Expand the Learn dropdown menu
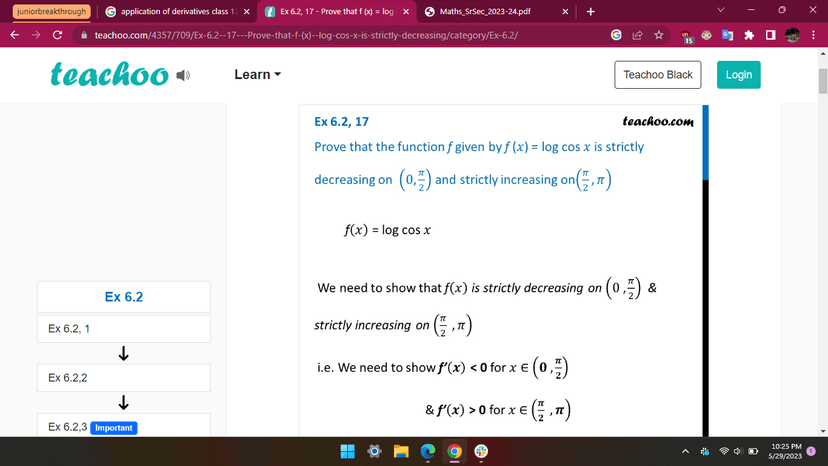This screenshot has height=466, width=828. pos(257,75)
